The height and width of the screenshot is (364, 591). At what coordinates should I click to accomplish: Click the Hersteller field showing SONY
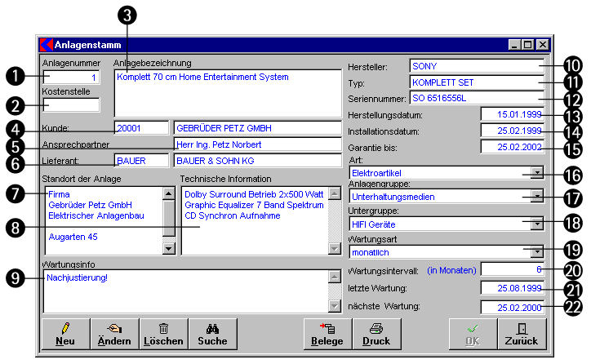tap(477, 66)
